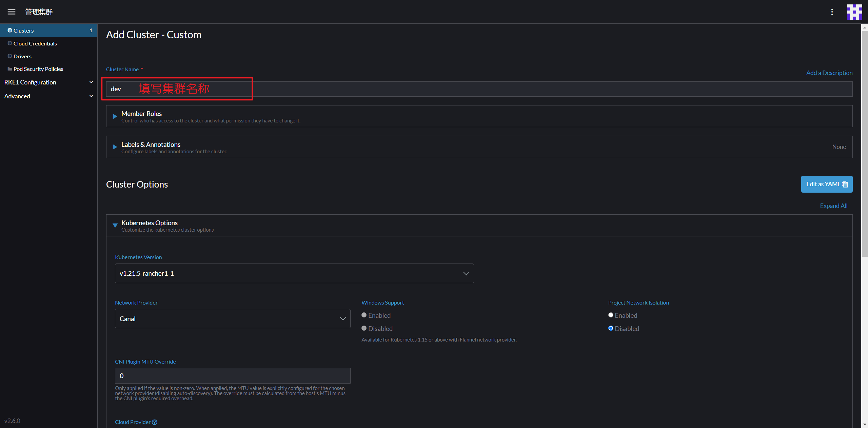Click the CNI Plugin MTU Override field
Screen dimensions: 868x428
coord(233,376)
